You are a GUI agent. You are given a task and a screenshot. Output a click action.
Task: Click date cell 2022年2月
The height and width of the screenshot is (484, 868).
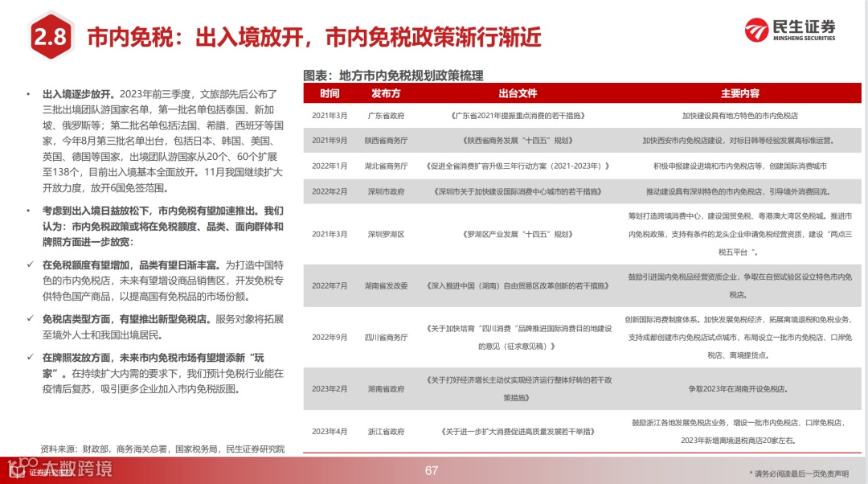(330, 191)
